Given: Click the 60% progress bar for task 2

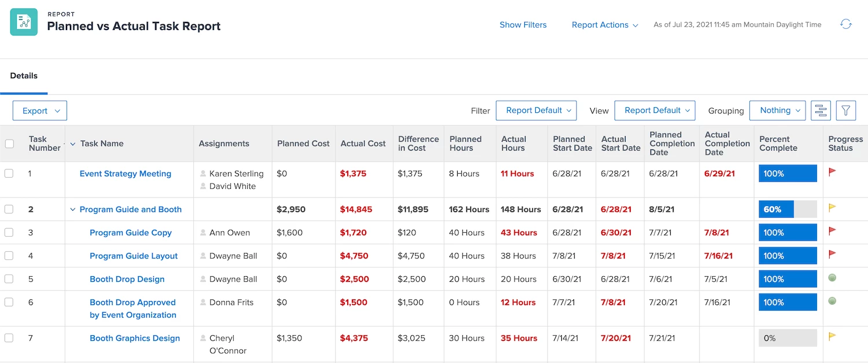Looking at the screenshot, I should 788,210.
